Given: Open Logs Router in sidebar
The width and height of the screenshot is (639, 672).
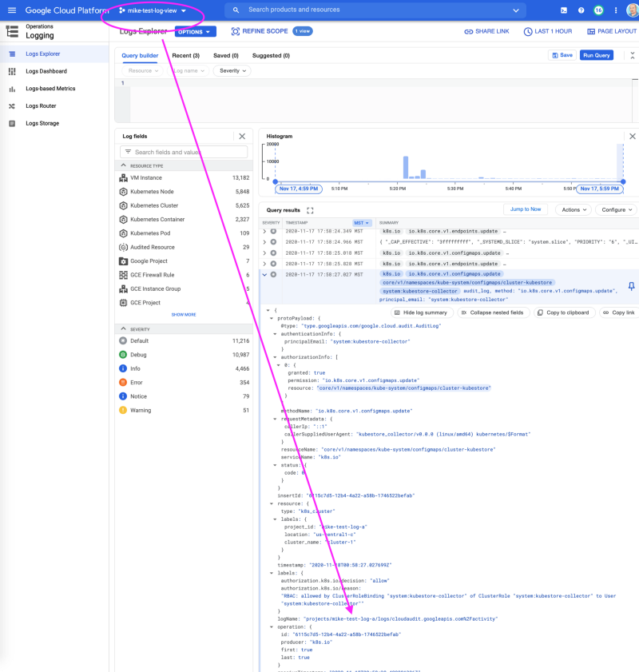Looking at the screenshot, I should [54, 105].
